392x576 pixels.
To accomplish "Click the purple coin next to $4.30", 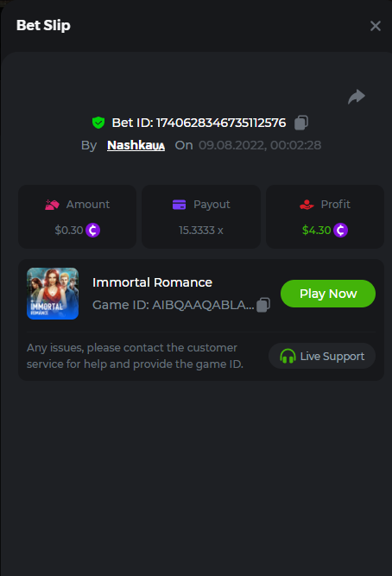I will 340,231.
